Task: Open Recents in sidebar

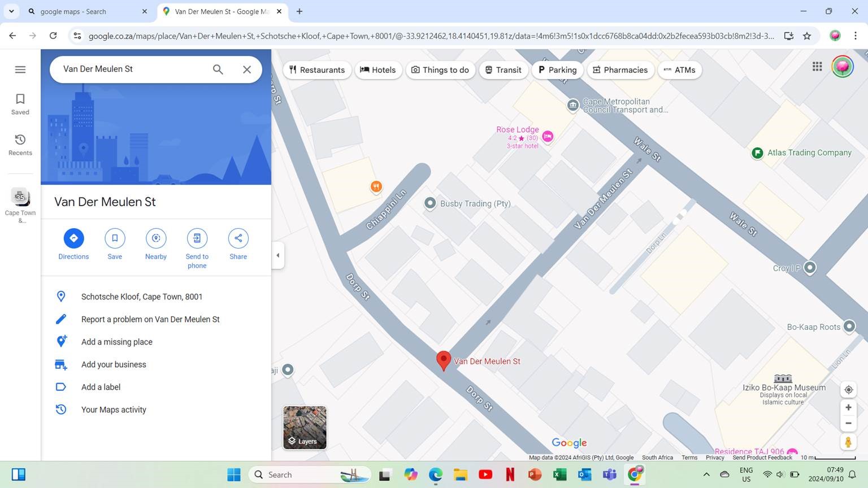Action: [20, 145]
